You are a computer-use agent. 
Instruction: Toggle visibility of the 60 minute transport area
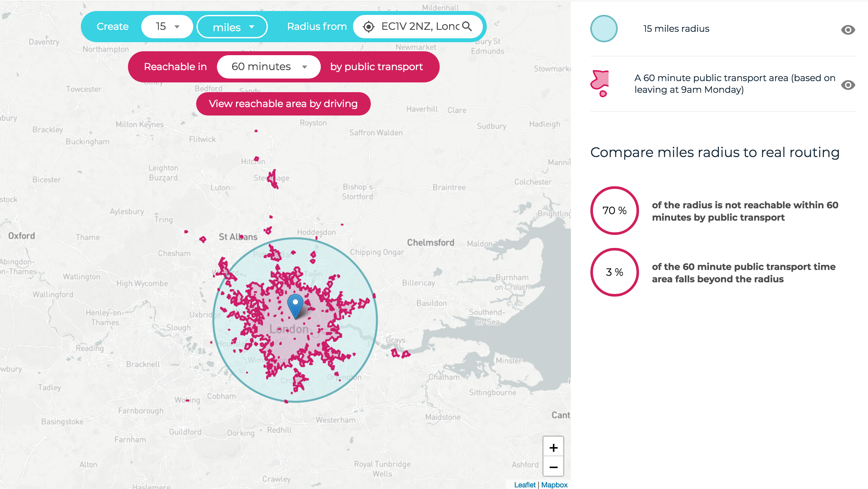coord(849,85)
